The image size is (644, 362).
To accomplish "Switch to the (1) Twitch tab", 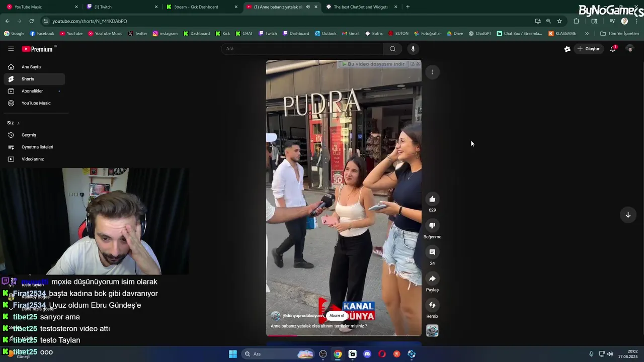I will tap(122, 7).
